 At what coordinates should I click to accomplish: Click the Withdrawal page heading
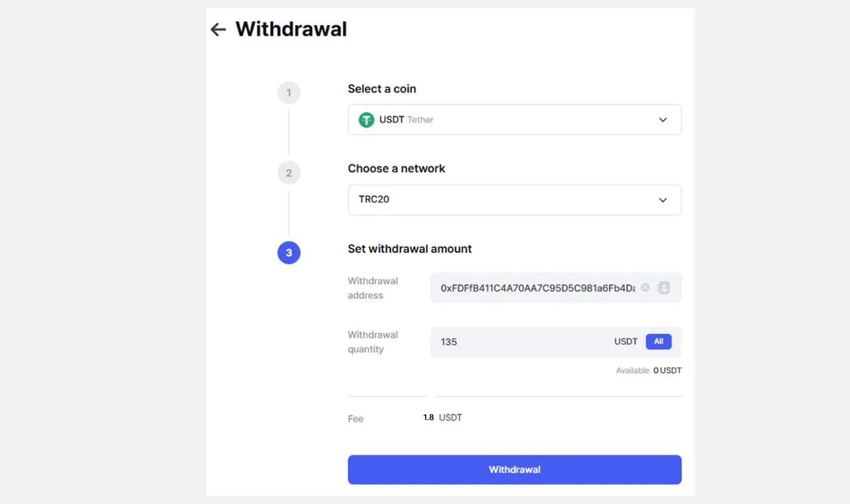pos(291,29)
